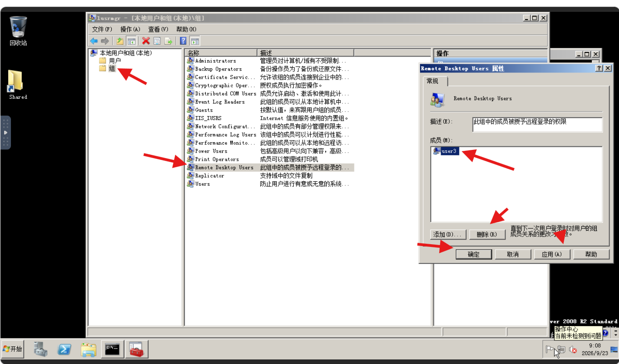This screenshot has width=619, height=364.
Task: Select the 组 folder in tree
Action: point(112,68)
